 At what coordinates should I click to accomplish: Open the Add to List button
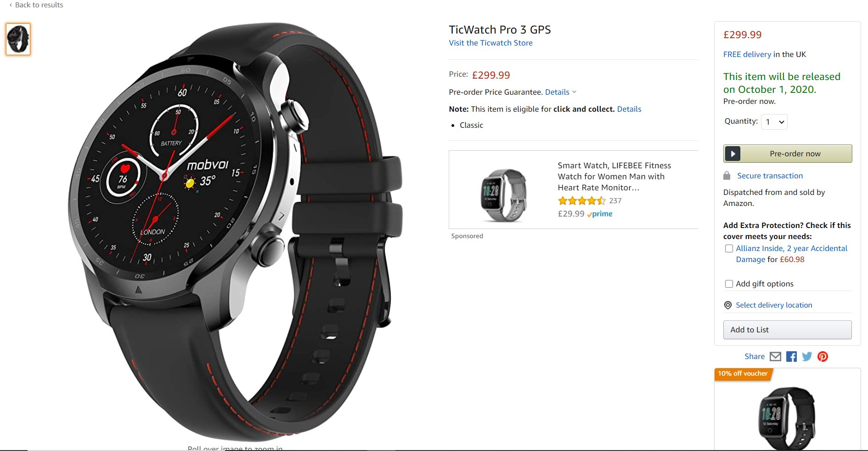pyautogui.click(x=788, y=330)
